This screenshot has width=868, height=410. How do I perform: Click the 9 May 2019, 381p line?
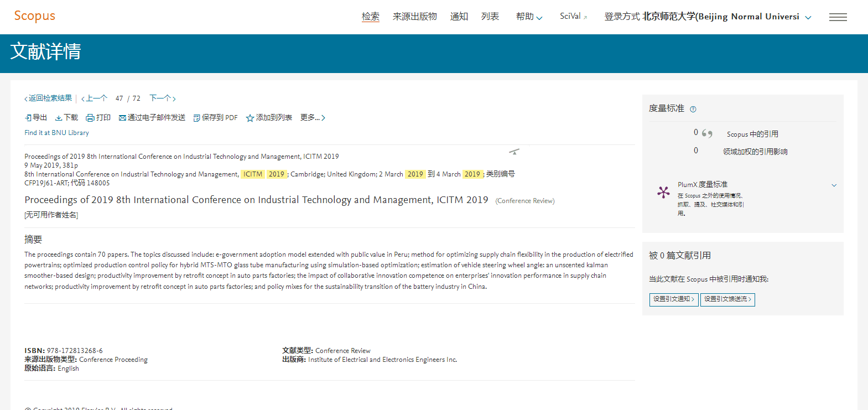51,165
